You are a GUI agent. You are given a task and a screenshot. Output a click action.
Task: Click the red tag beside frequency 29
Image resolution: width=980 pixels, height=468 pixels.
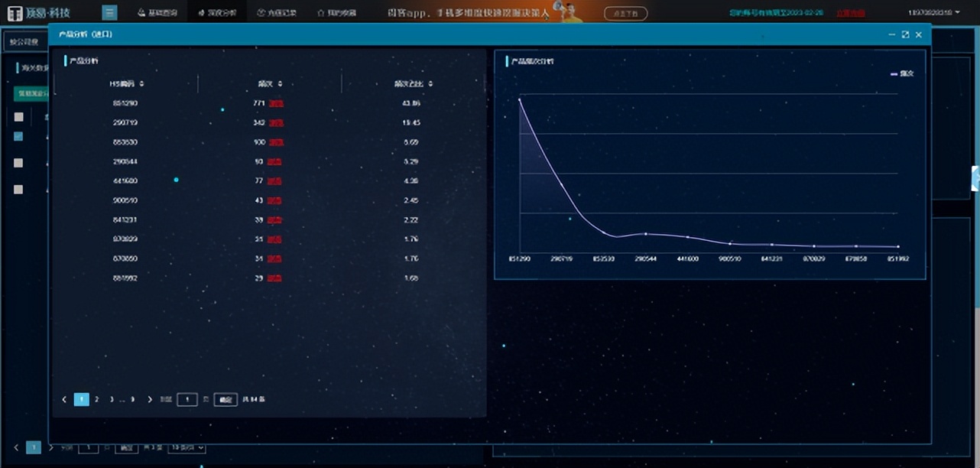pos(275,278)
